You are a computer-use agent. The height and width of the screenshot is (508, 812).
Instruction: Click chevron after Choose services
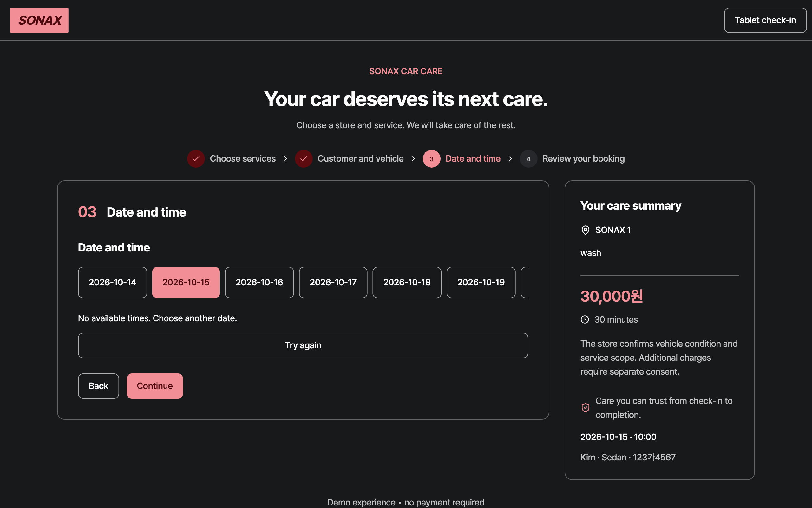[x=285, y=158]
